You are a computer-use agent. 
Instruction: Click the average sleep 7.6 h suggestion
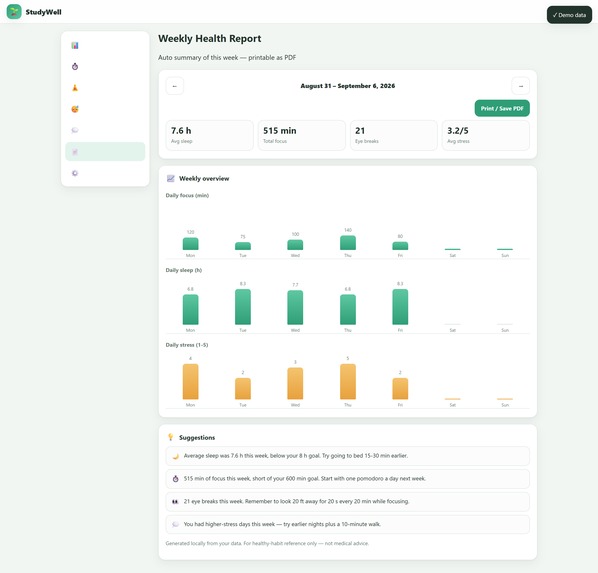[347, 456]
